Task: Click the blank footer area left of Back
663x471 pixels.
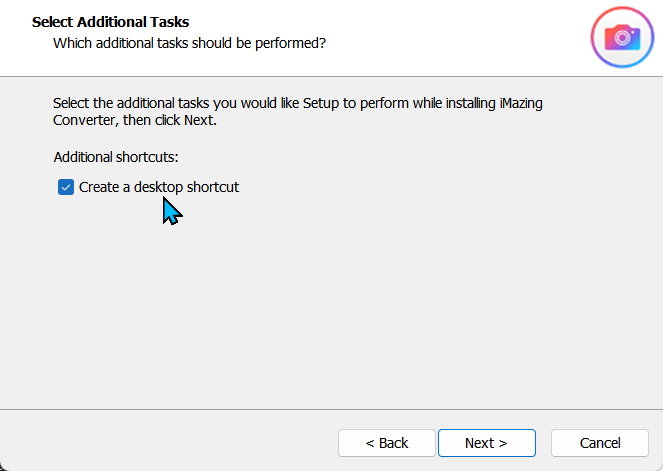Action: tap(169, 443)
